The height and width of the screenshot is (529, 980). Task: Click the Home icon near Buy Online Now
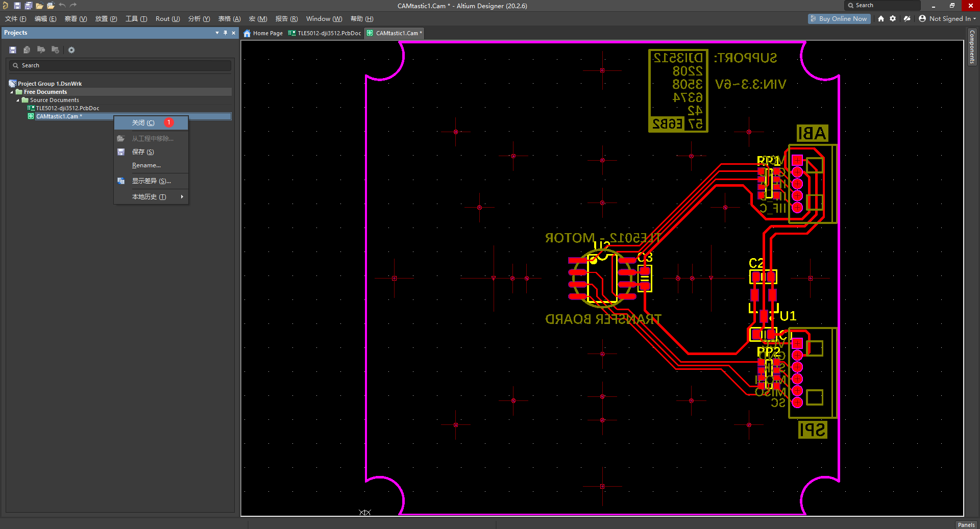click(x=881, y=18)
